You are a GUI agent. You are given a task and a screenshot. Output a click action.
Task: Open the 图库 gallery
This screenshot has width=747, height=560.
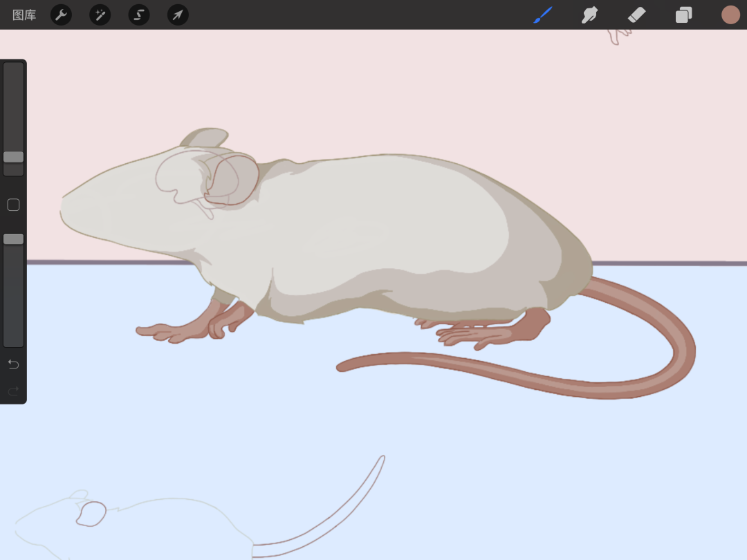(x=24, y=15)
